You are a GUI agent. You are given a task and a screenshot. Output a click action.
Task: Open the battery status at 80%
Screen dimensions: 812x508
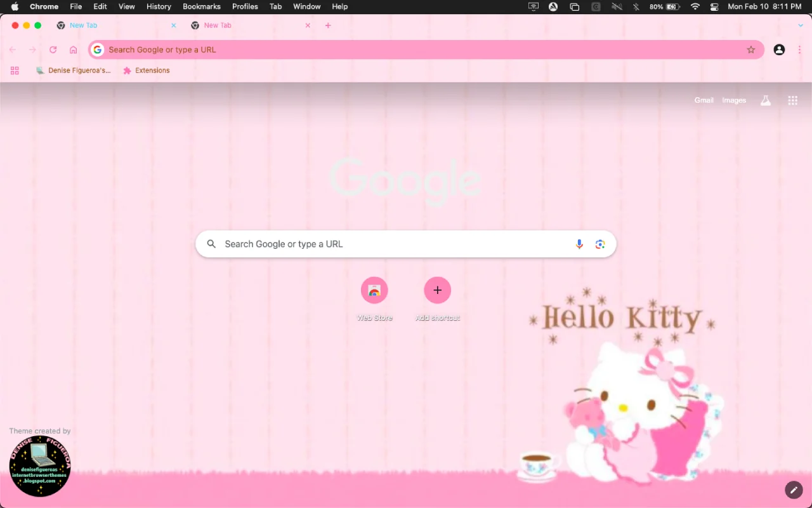(665, 6)
